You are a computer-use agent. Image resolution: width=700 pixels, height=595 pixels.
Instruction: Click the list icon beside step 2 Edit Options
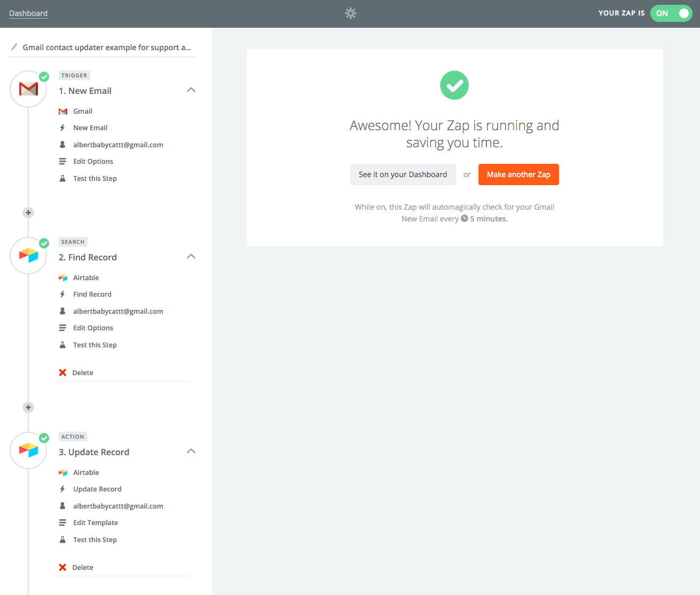pos(62,328)
